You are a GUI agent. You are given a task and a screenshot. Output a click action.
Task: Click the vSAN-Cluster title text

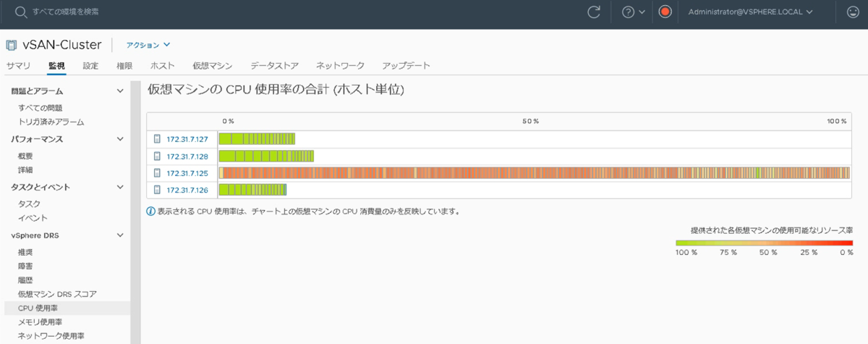tap(62, 45)
